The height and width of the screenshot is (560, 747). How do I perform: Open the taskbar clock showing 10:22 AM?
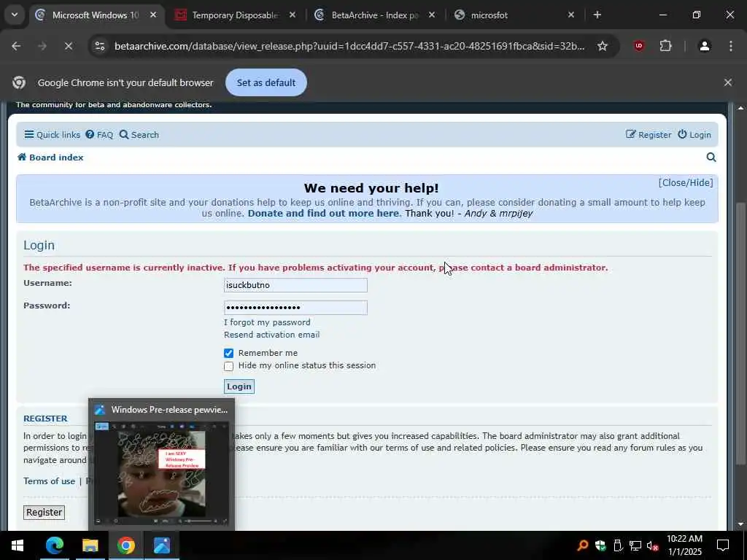684,545
